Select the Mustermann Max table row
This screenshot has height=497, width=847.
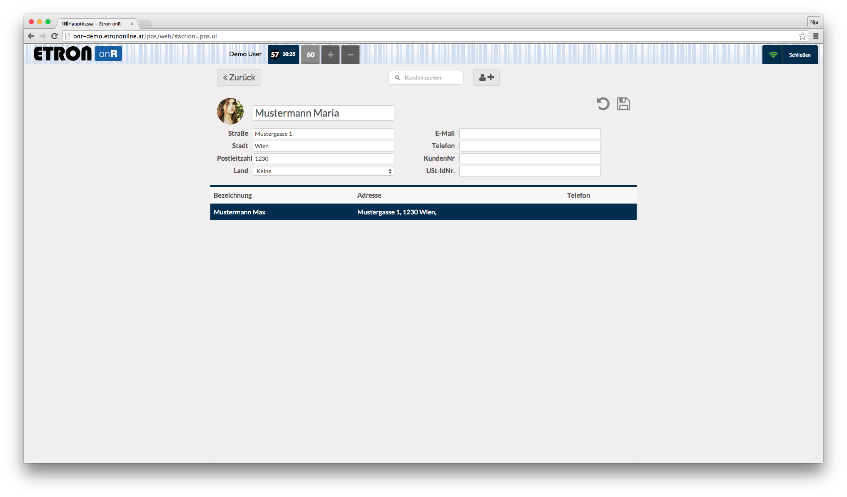pos(423,212)
